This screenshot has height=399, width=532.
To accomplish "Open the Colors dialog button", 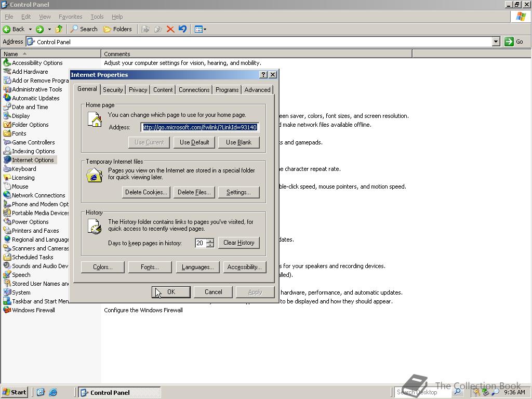I will (x=103, y=268).
